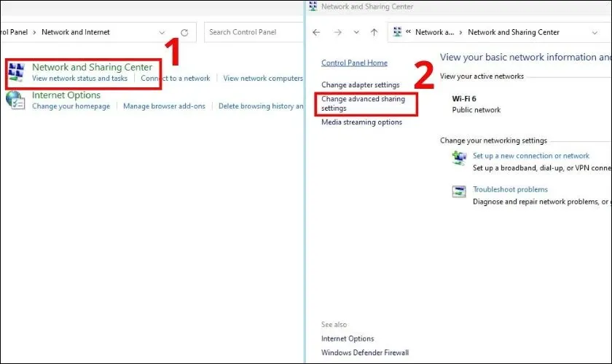
Task: Refresh the Network and Internet window
Action: [184, 32]
